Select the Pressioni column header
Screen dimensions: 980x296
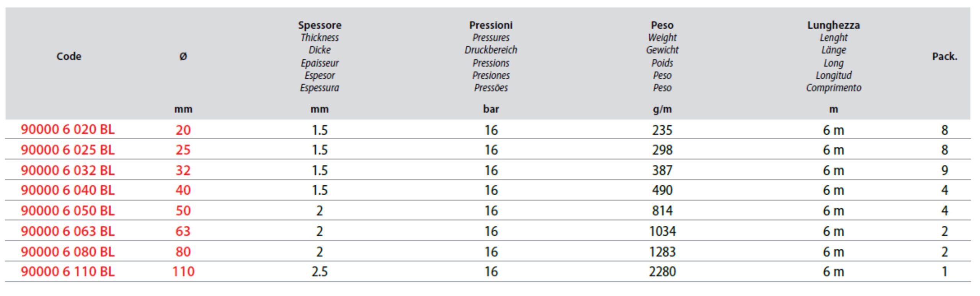tap(491, 25)
